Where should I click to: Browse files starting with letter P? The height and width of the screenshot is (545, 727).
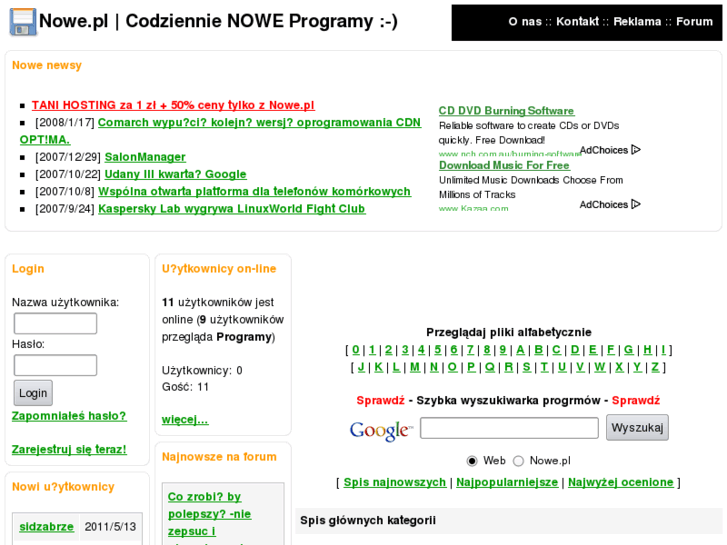[x=471, y=367]
